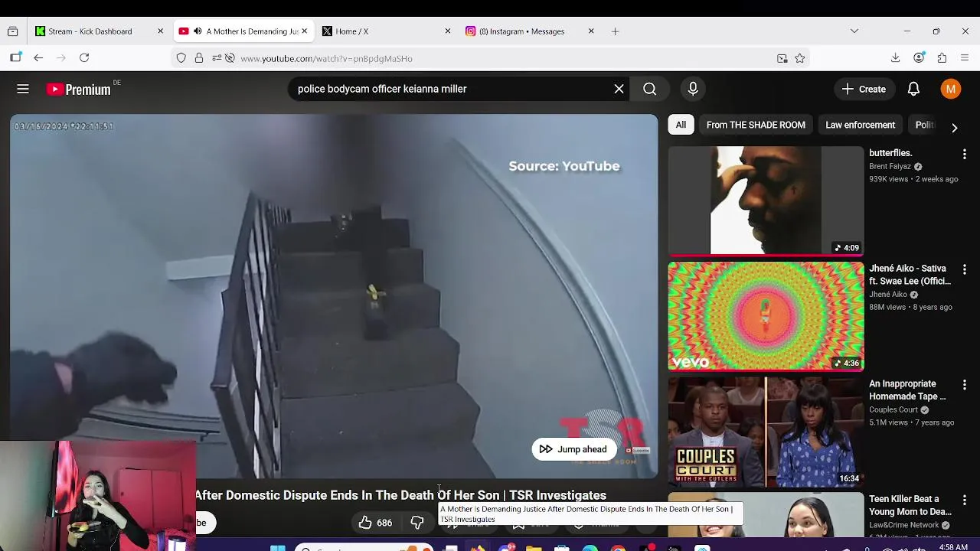Open browser extensions puzzle icon
The width and height of the screenshot is (980, 551).
942,57
